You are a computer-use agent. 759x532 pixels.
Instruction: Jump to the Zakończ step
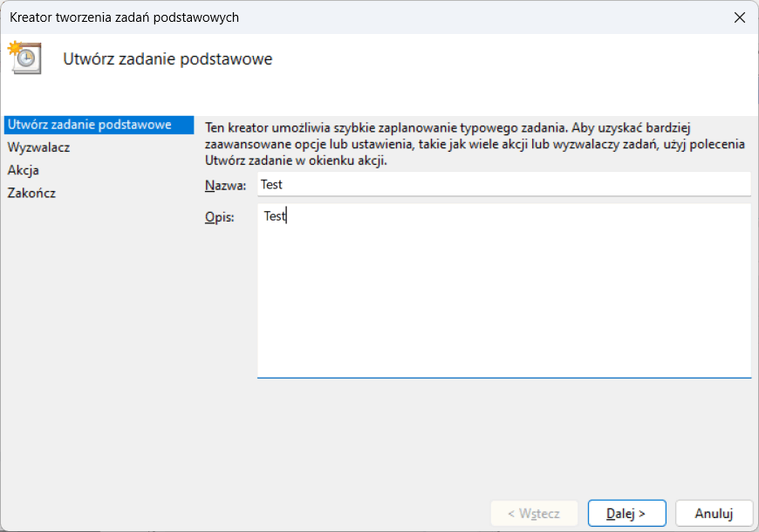point(31,193)
